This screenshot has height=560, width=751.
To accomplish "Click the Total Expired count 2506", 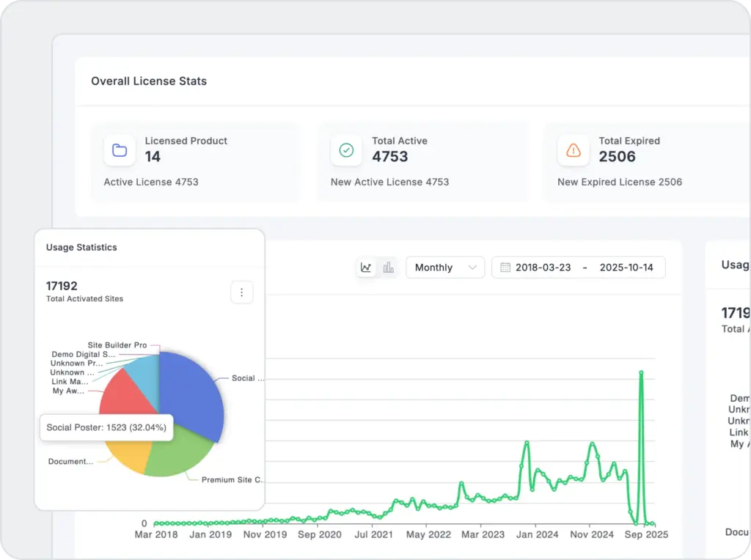I will [x=617, y=157].
